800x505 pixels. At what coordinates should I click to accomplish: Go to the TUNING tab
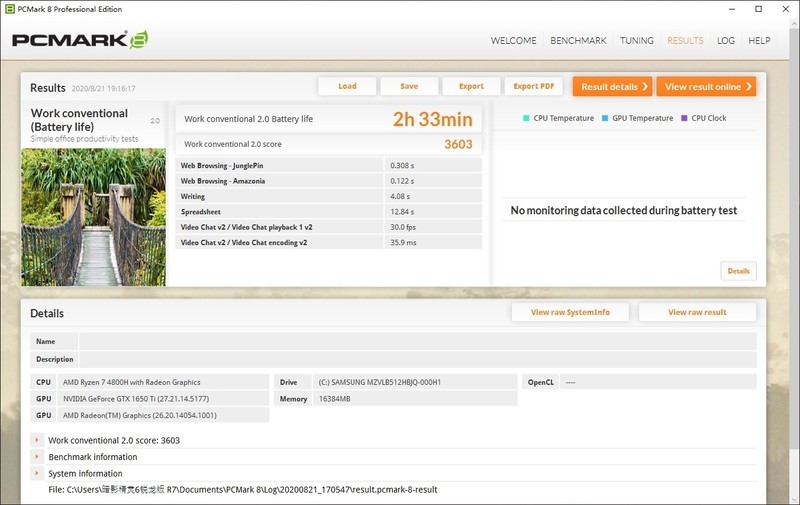click(x=637, y=41)
